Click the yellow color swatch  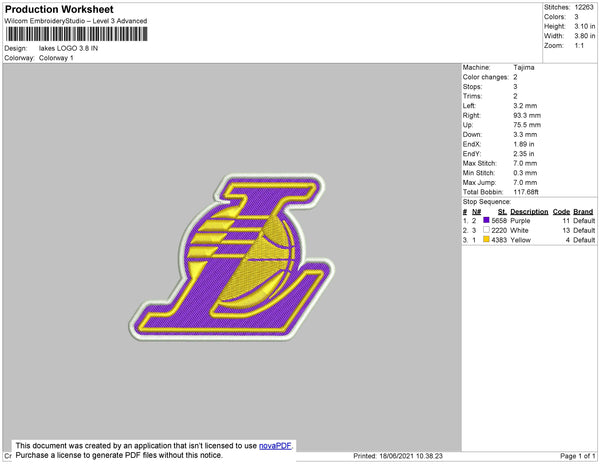tap(486, 239)
